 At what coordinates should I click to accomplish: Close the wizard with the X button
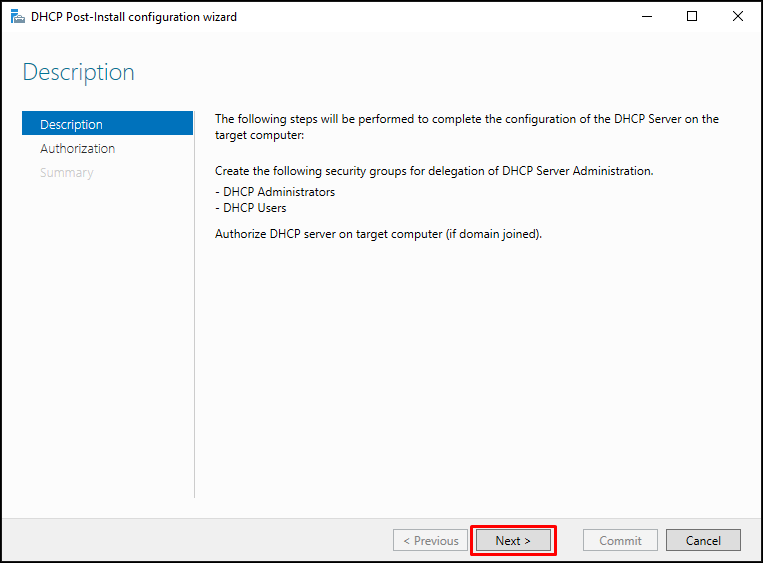738,17
